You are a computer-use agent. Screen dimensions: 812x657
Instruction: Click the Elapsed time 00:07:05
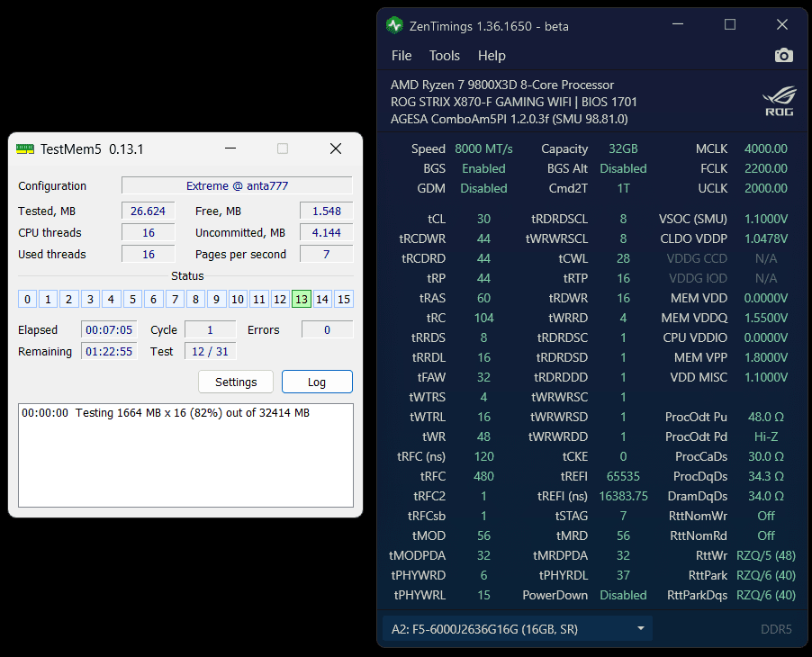coord(109,329)
